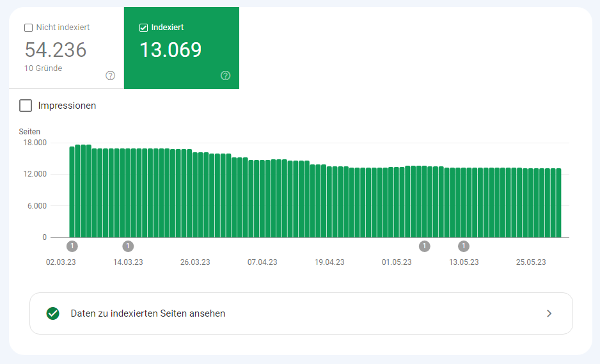Tick the Nicht indexiert checkbox
600x364 pixels.
coord(28,28)
